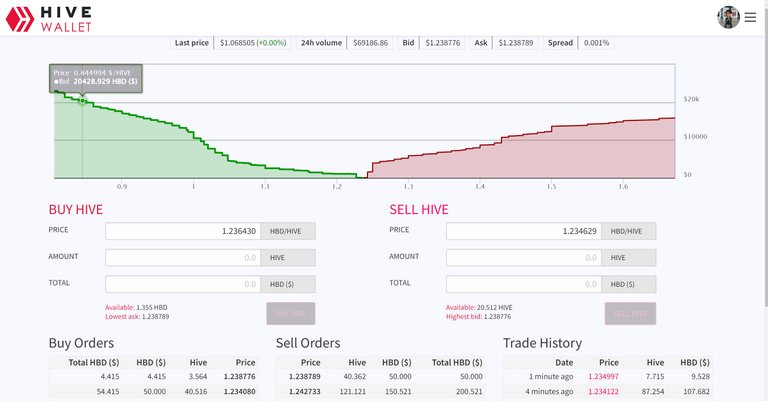Click the Trade History heading
Screen dimensions: 768x401
coord(542,343)
